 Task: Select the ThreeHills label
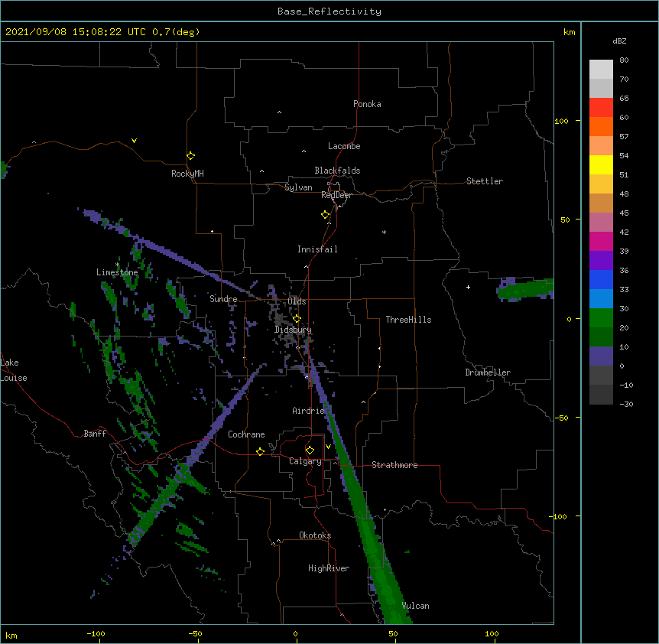[x=408, y=320]
